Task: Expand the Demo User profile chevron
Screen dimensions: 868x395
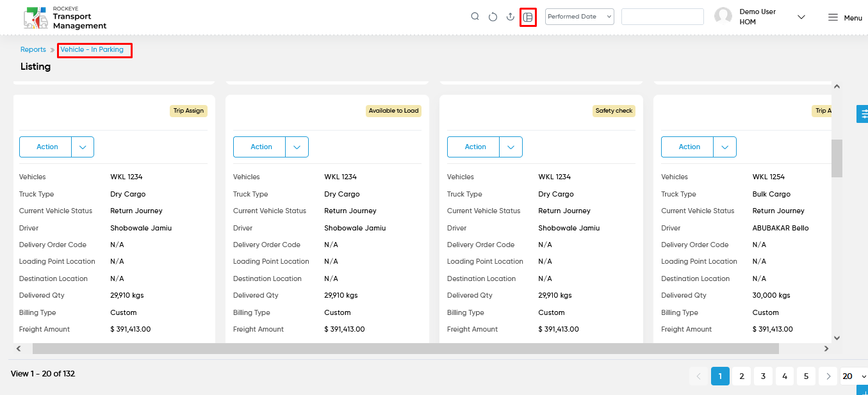Action: (801, 17)
